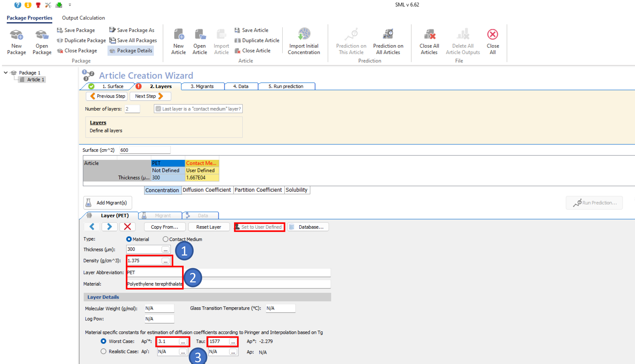Toggle the Last layer contact medium checkbox
This screenshot has height=364, width=635.
[x=158, y=109]
